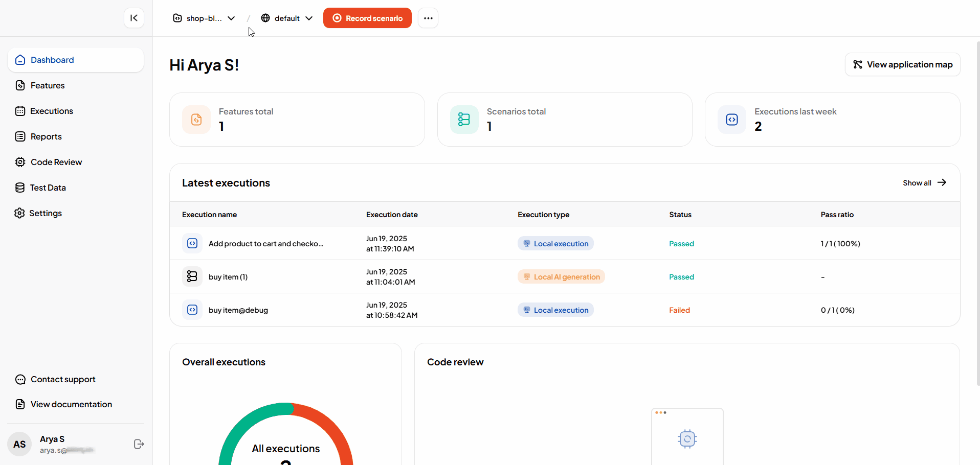Open the three-dot more options menu
The width and height of the screenshot is (980, 465).
click(x=428, y=18)
